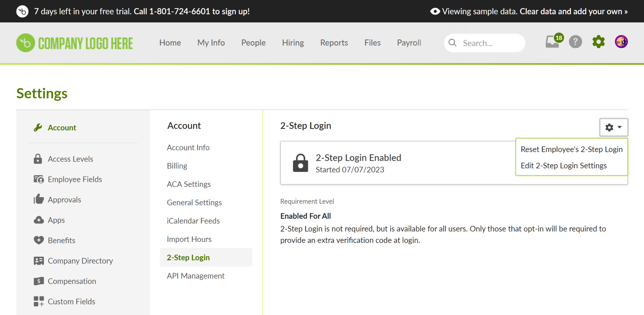This screenshot has height=315, width=644.
Task: Select Edit 2-Step Login Settings
Action: (x=563, y=165)
